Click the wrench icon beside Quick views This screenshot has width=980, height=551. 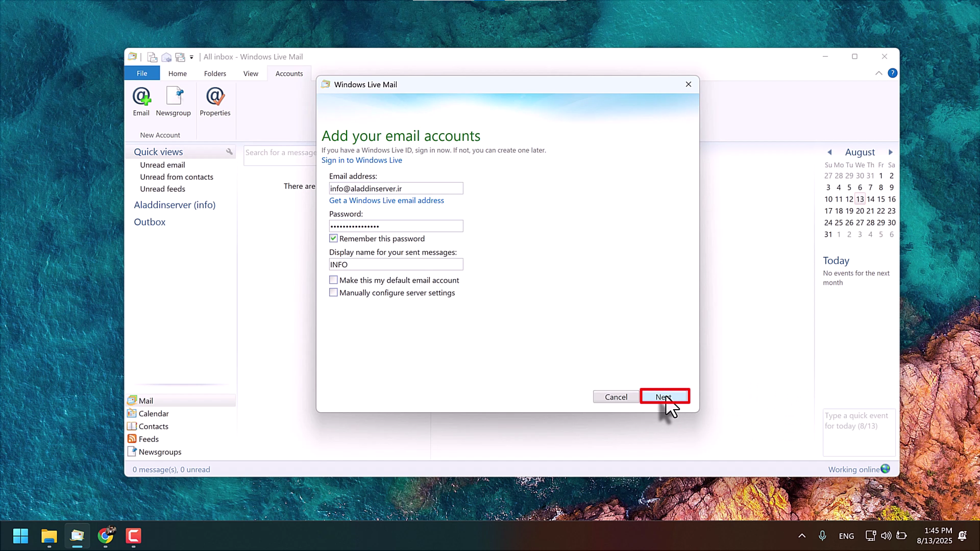click(229, 152)
